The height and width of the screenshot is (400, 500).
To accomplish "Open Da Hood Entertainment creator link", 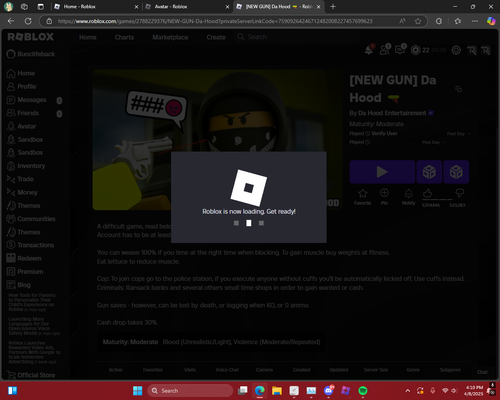I will 392,113.
